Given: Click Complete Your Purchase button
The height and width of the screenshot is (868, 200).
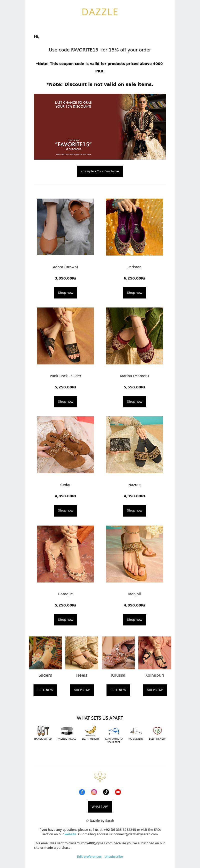Looking at the screenshot, I should coord(100,171).
